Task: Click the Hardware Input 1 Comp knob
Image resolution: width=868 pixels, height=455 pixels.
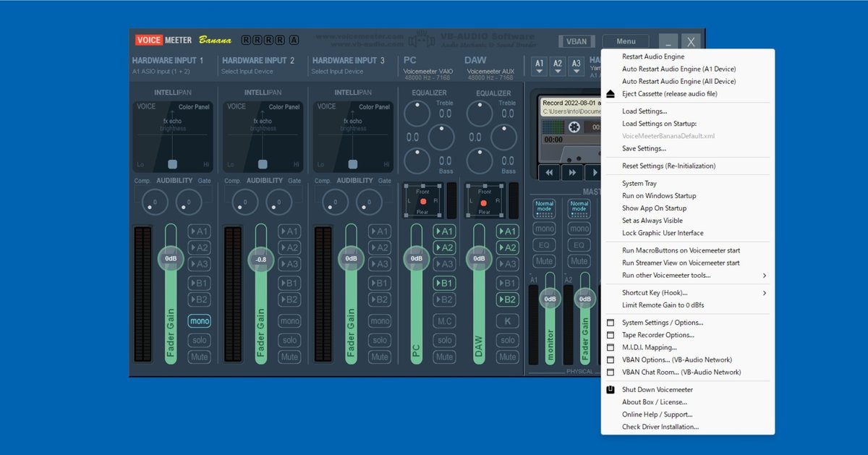Action: tap(155, 203)
